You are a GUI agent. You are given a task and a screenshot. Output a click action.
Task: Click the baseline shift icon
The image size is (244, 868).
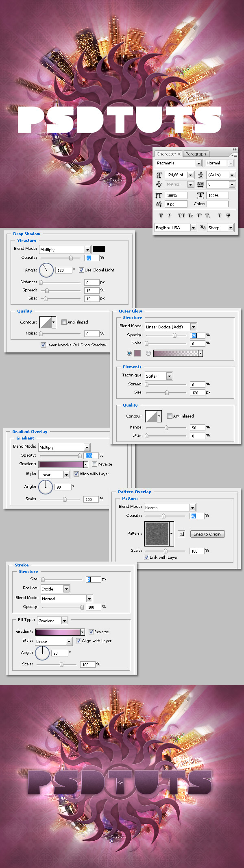pyautogui.click(x=159, y=204)
